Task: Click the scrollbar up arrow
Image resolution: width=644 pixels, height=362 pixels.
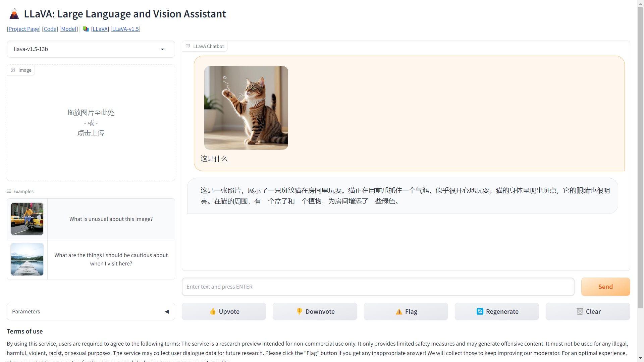Action: coord(640,3)
